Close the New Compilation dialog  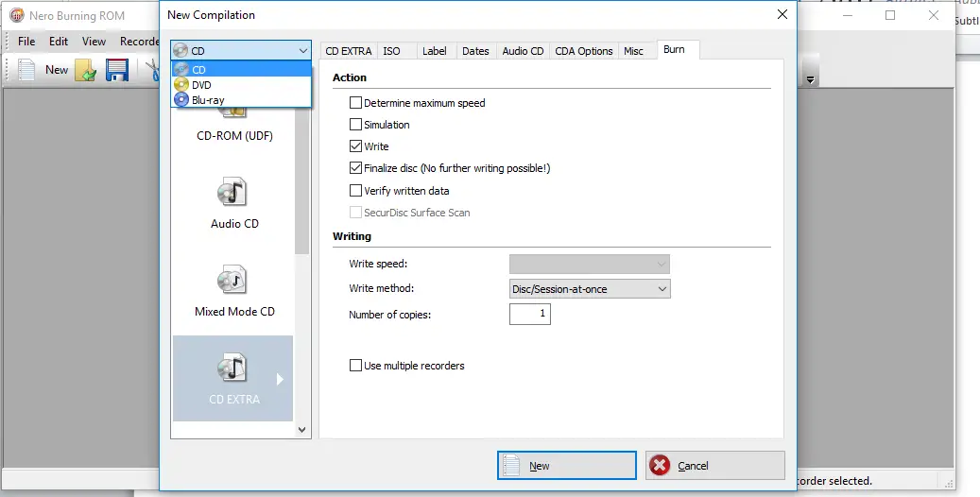tap(782, 14)
